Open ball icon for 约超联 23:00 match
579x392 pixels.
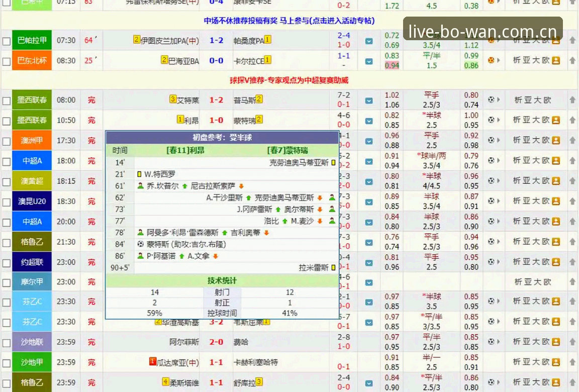[491, 262]
